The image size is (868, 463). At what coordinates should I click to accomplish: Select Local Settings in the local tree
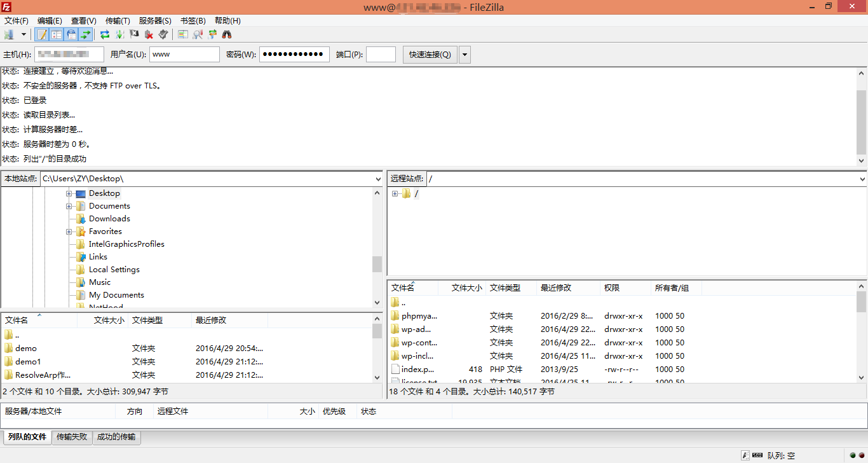tap(114, 270)
